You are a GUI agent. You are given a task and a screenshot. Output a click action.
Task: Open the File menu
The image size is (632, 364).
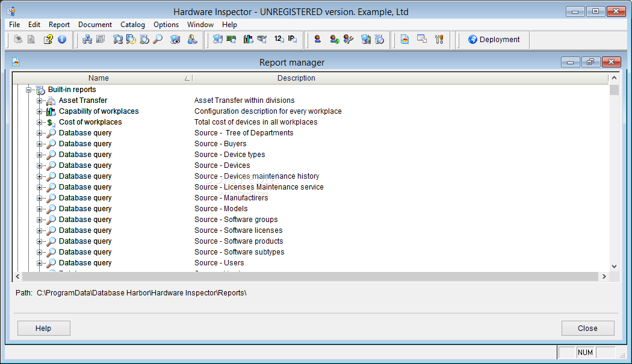(x=14, y=25)
